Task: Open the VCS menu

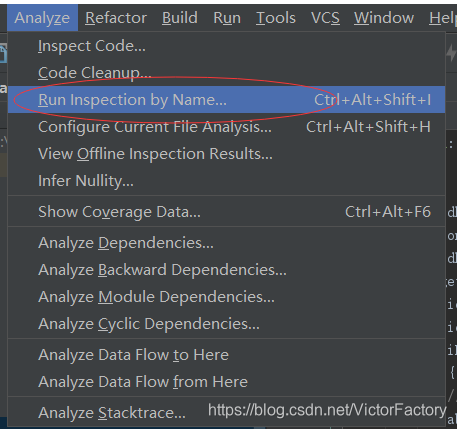Action: pyautogui.click(x=325, y=18)
